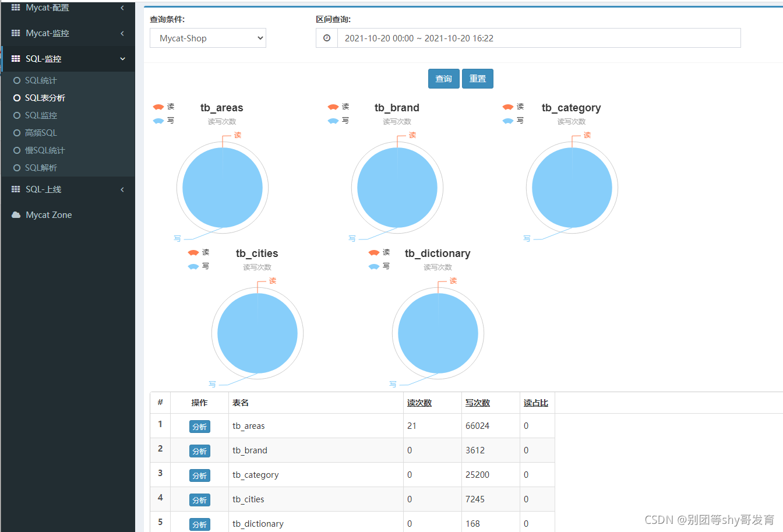Click the circle icon beside SQL统计

(17, 80)
